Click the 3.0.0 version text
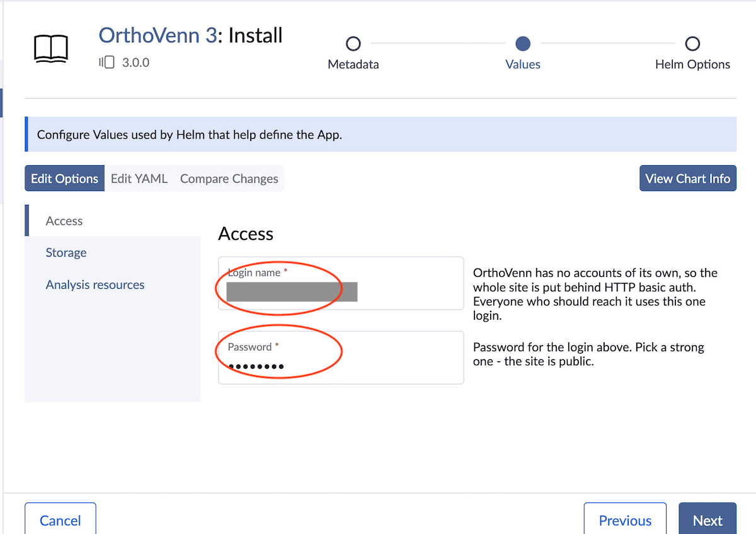Image resolution: width=756 pixels, height=534 pixels. point(135,62)
